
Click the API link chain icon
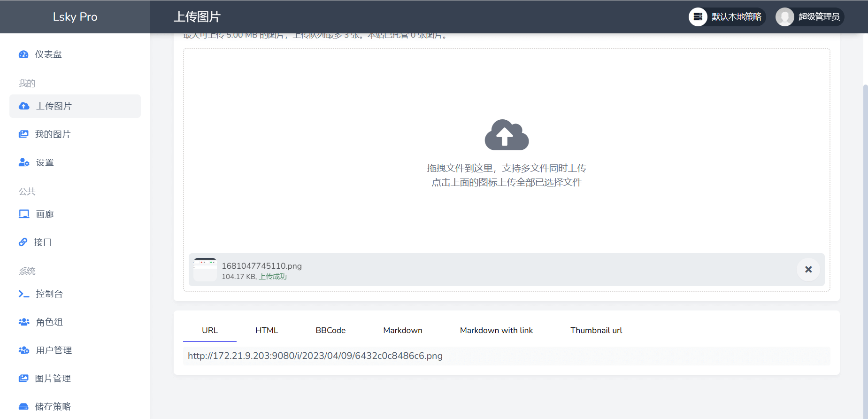click(x=23, y=242)
